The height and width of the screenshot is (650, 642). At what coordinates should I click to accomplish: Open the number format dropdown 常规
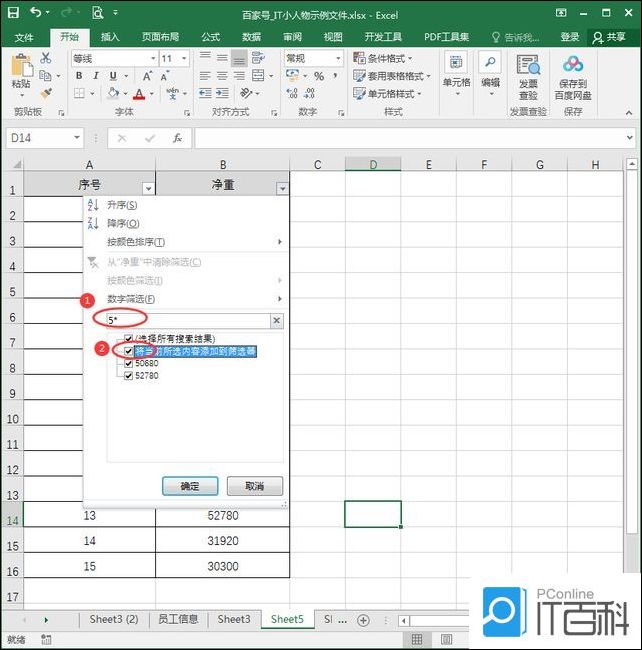pyautogui.click(x=338, y=58)
